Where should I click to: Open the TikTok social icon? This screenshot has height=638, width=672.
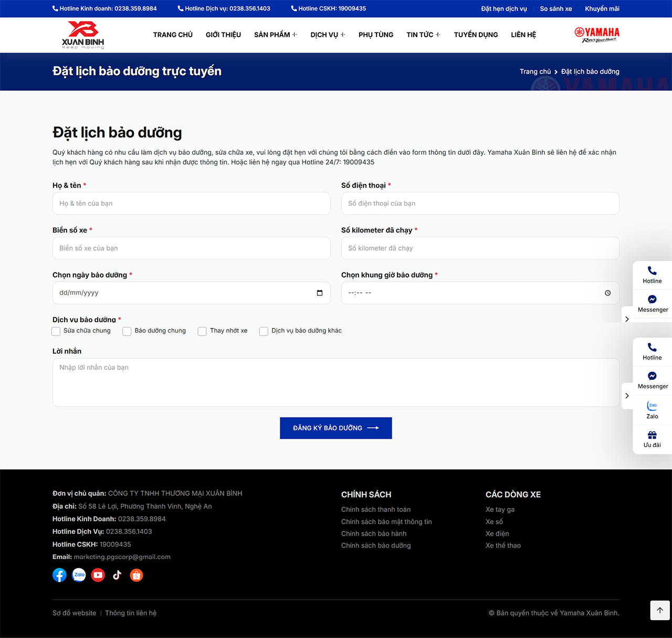pos(117,575)
